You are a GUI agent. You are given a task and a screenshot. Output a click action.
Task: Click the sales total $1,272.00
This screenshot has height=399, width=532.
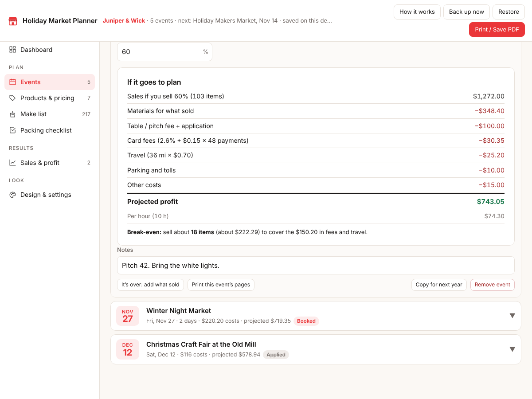point(489,96)
